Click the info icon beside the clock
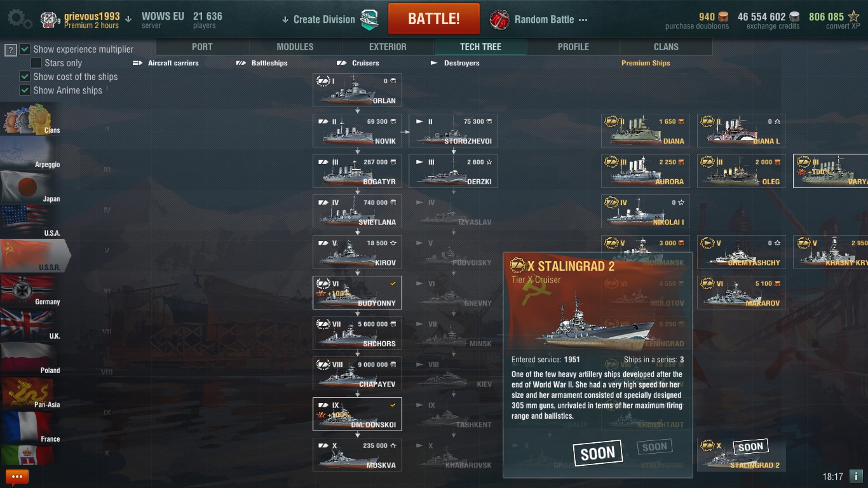This screenshot has width=868, height=488. 856,476
